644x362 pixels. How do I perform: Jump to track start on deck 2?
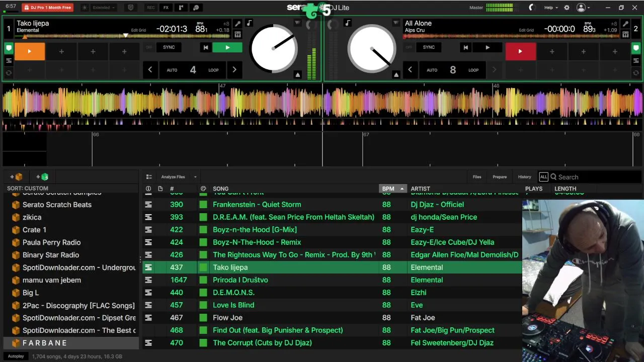(x=465, y=47)
